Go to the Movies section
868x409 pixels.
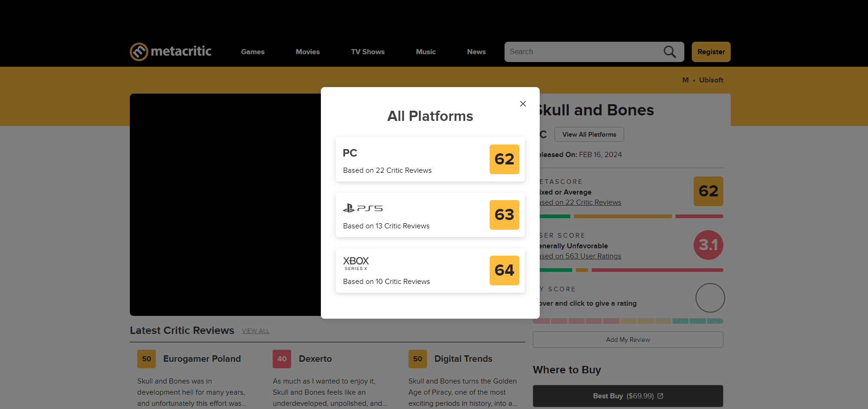tap(307, 52)
